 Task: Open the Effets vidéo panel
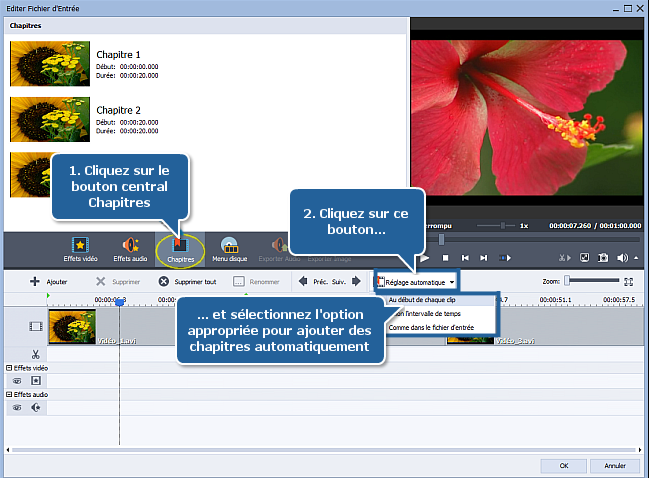(x=80, y=248)
